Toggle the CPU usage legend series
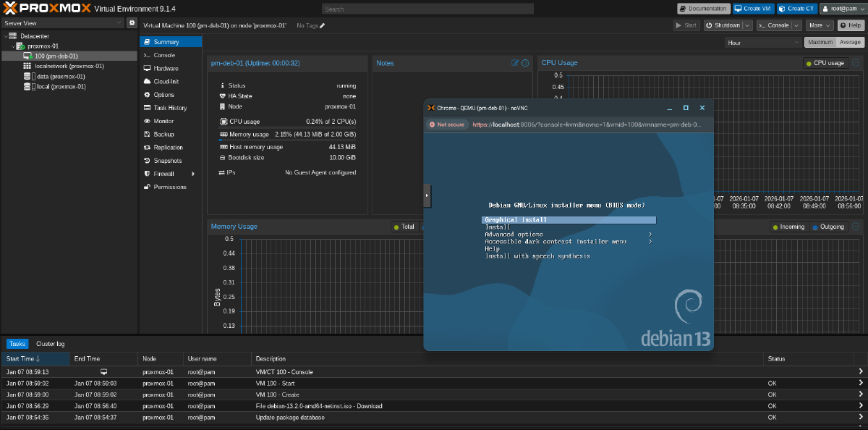Image resolution: width=868 pixels, height=430 pixels. [x=825, y=63]
